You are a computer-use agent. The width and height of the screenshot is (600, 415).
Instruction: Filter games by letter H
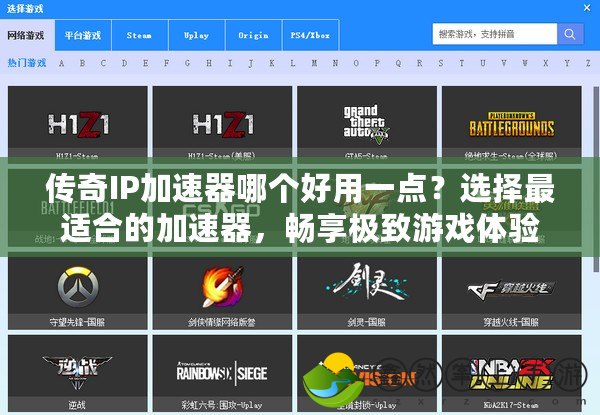coord(209,63)
